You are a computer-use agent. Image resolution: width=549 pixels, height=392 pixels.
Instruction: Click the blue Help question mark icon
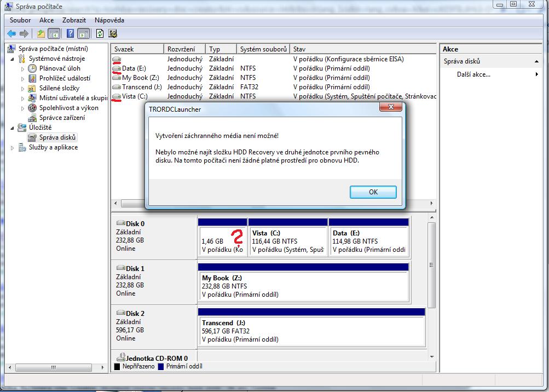coord(70,33)
